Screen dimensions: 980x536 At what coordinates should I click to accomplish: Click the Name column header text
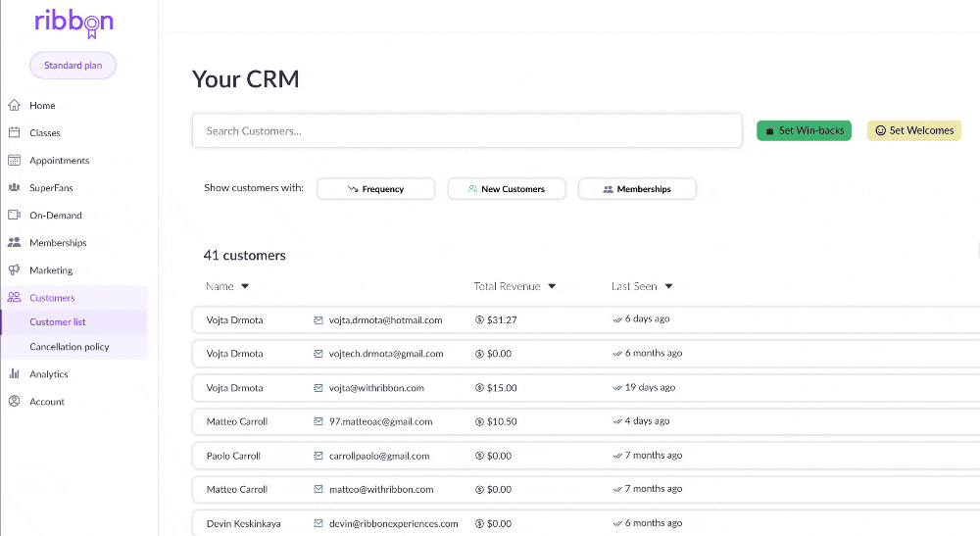tap(220, 286)
